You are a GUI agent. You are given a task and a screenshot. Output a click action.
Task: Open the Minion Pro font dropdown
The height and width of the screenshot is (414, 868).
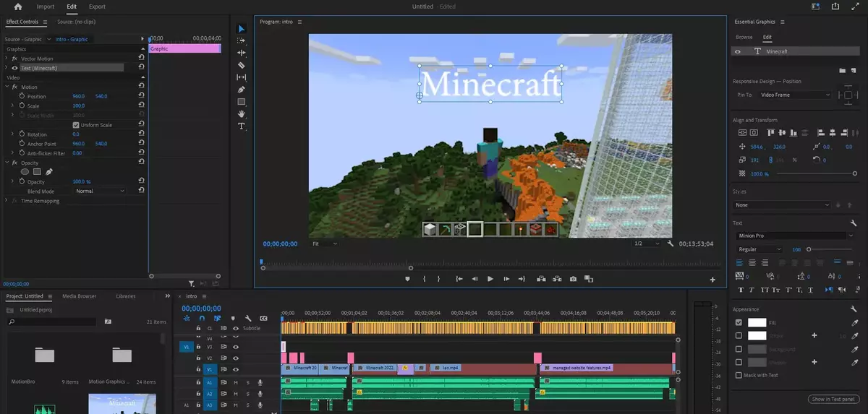pos(794,236)
